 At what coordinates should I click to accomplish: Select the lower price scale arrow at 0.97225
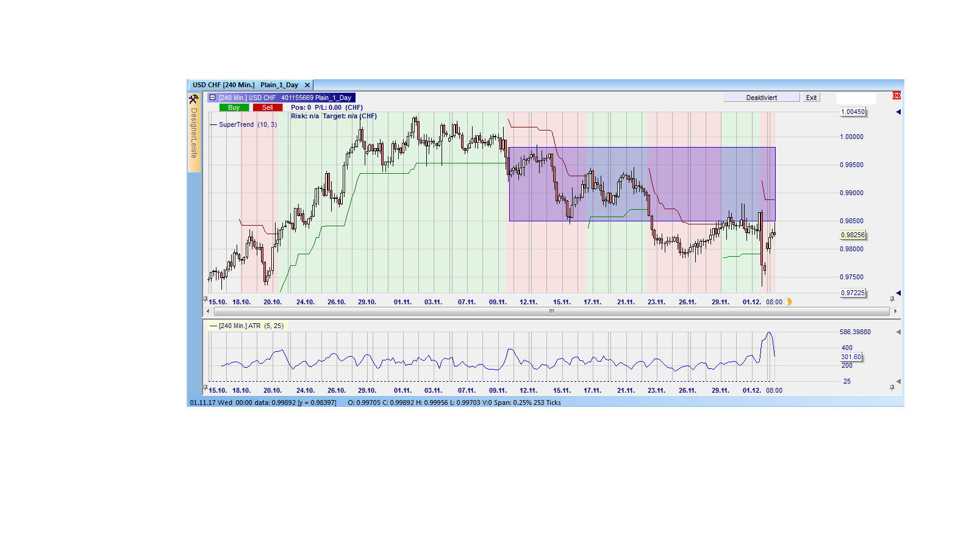point(898,293)
